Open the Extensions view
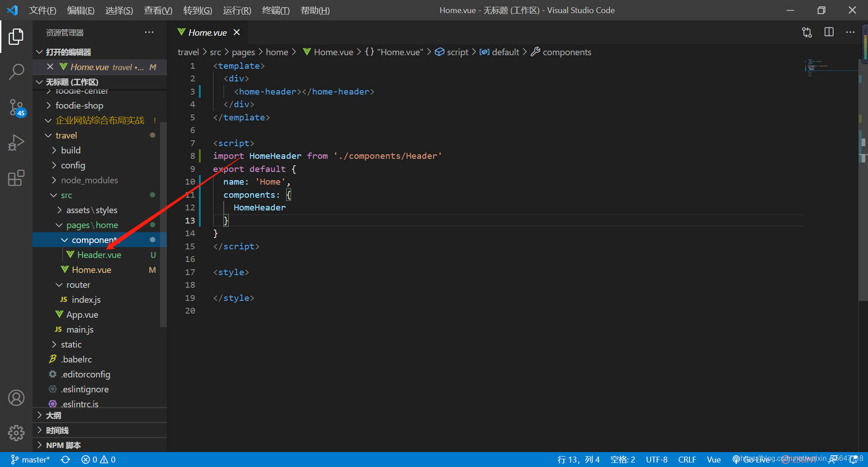Viewport: 868px width, 467px height. (x=16, y=178)
